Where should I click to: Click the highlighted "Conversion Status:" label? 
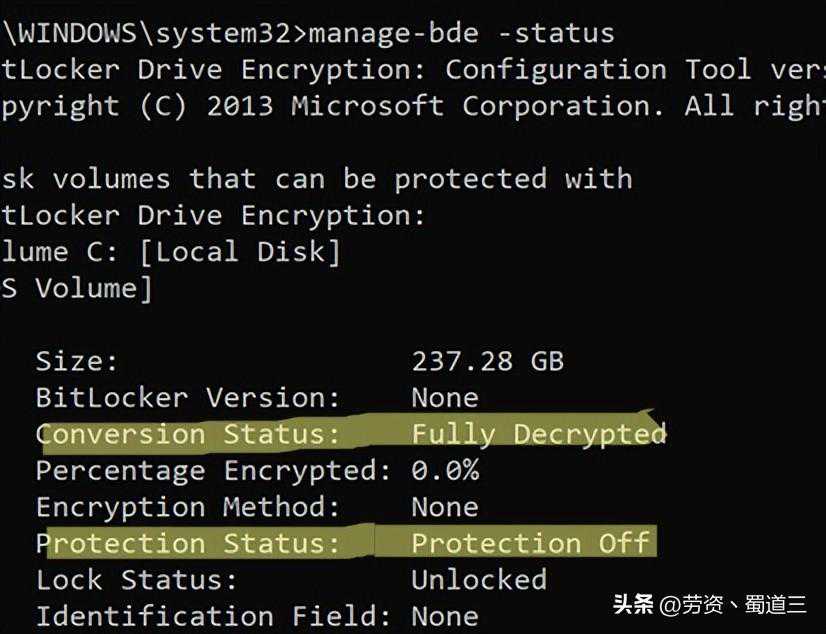[x=188, y=434]
